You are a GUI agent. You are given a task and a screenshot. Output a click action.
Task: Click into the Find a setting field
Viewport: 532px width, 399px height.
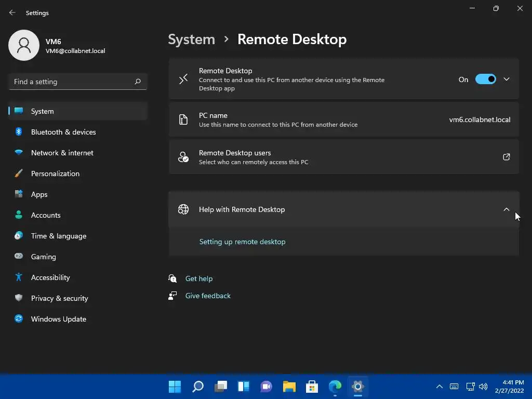[78, 82]
